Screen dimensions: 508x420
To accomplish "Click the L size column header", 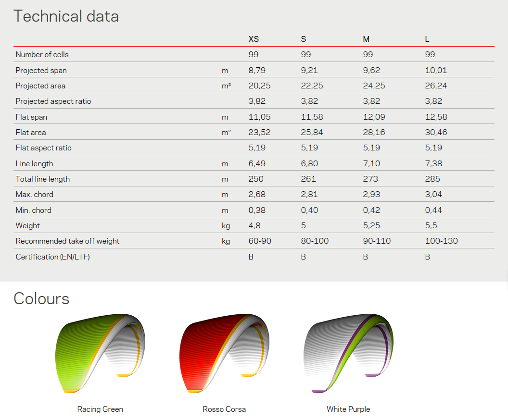I will [427, 39].
